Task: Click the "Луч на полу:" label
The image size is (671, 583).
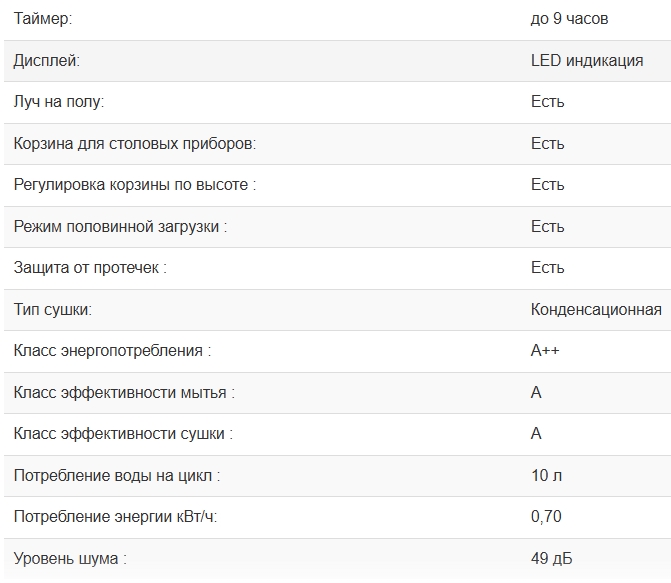Action: click(59, 102)
